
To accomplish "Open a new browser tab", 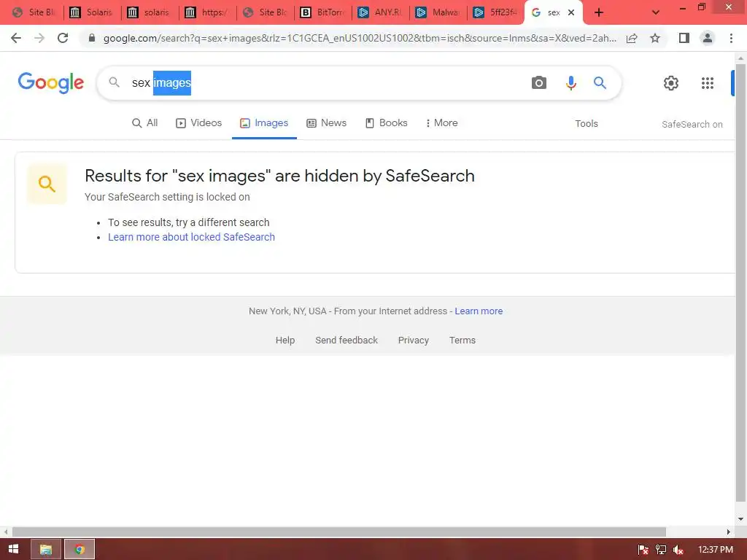I will tap(599, 12).
